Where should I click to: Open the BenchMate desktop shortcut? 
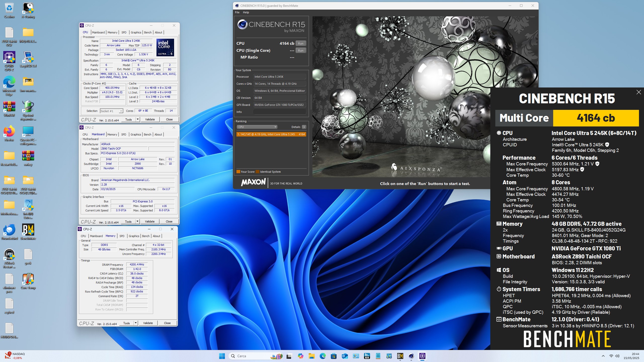[28, 232]
